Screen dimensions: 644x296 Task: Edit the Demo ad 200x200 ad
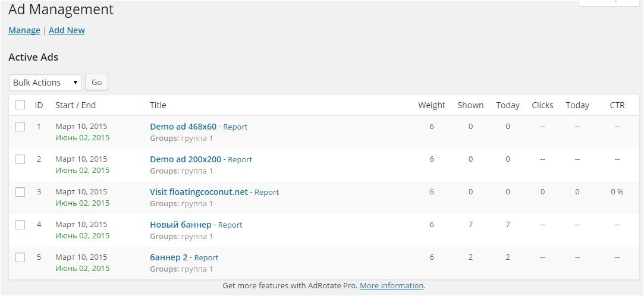tap(186, 159)
